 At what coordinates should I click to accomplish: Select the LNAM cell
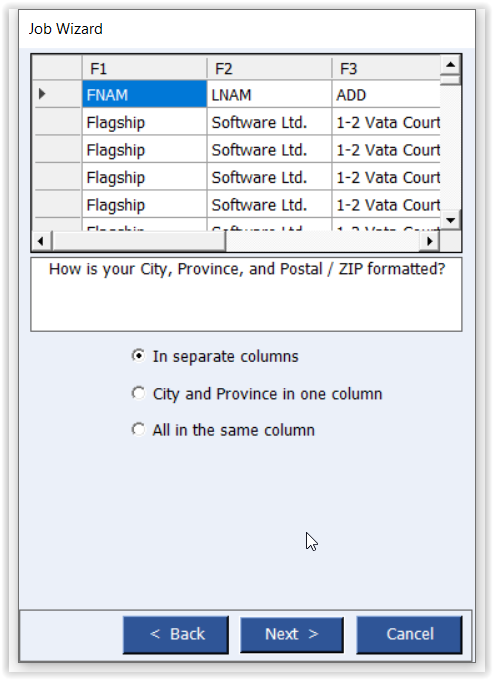(269, 94)
